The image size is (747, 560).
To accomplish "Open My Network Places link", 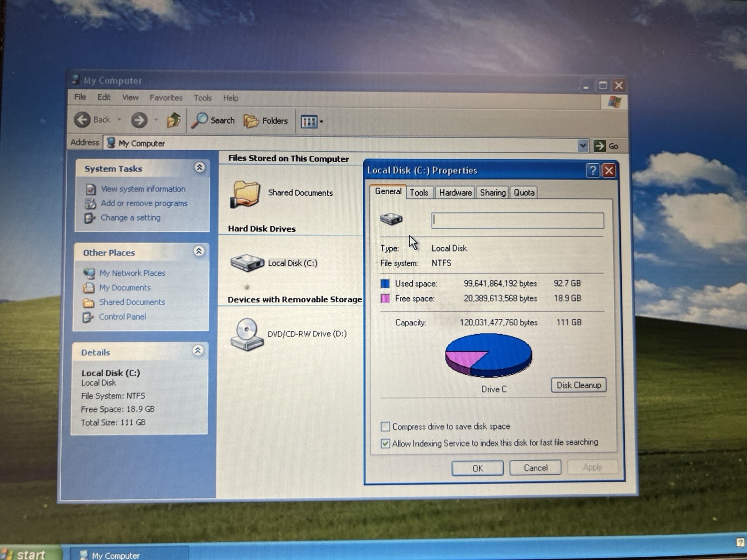I will pyautogui.click(x=133, y=273).
